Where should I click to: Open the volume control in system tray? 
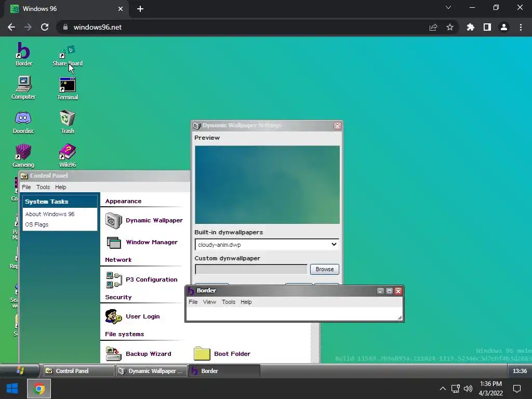(x=468, y=389)
